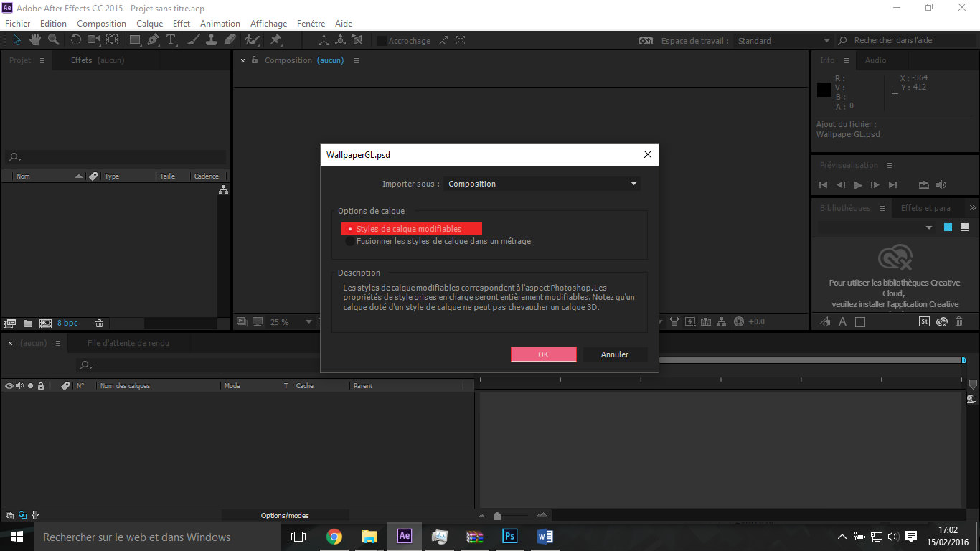
Task: Click the timeline zoom slider handle
Action: [x=497, y=516]
